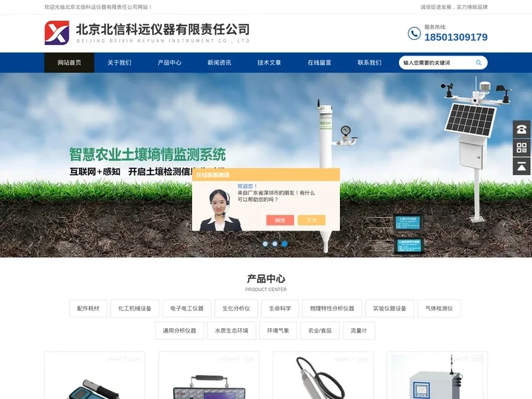
Task: Dismiss the chat popup with 下次
Action: [311, 220]
